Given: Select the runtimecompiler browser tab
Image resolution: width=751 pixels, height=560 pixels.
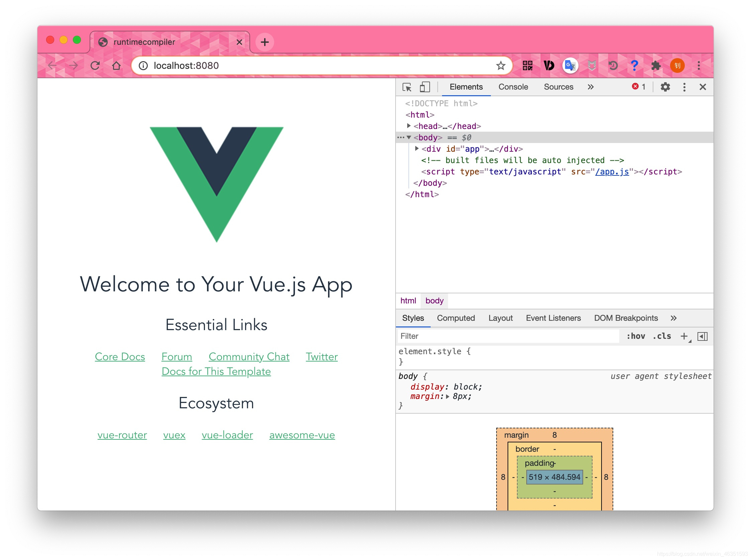Looking at the screenshot, I should (x=170, y=42).
